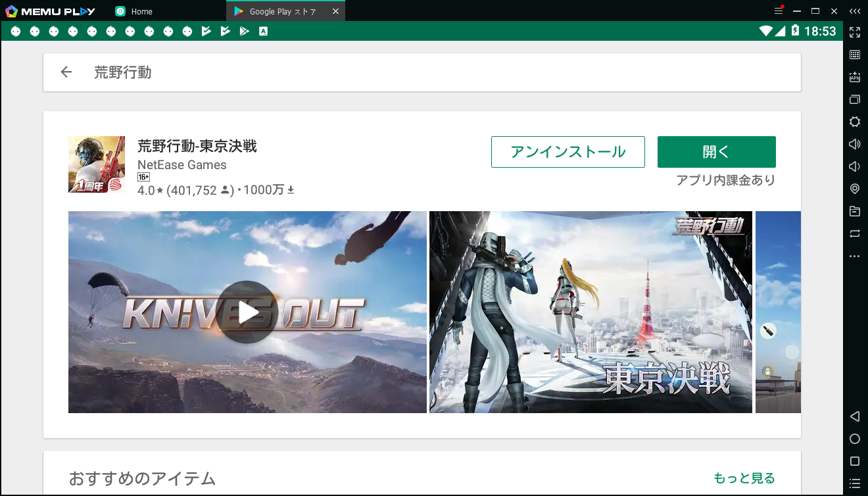Viewport: 868px width, 496px height.
Task: Open the sidebar list menu icon
Action: click(855, 484)
